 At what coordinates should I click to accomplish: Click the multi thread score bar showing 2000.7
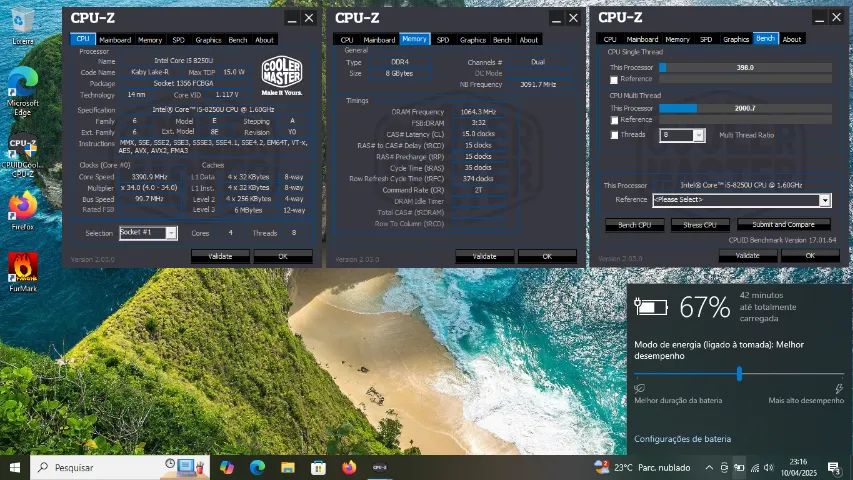tap(745, 108)
